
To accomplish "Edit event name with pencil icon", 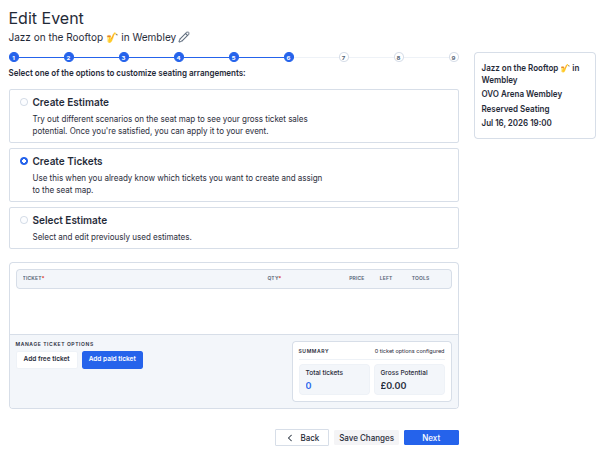I will point(184,37).
